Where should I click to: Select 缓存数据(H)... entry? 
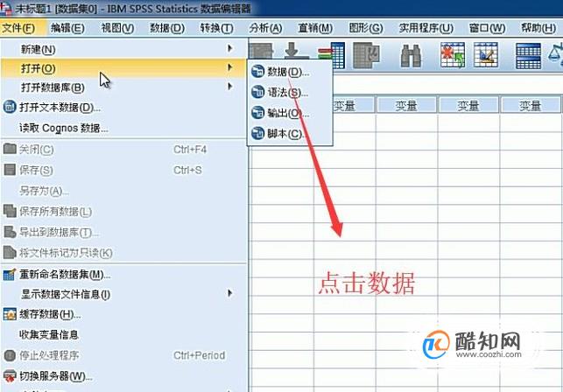click(123, 314)
